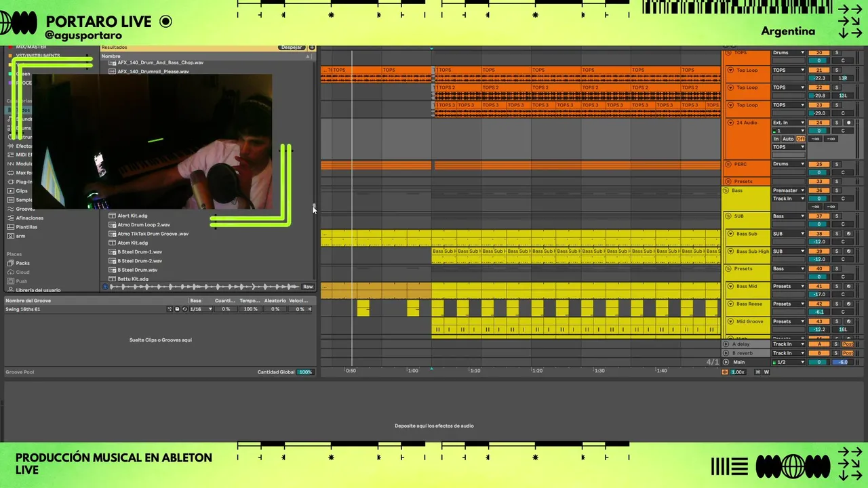Open Premaster output dropdown on Bass track
The width and height of the screenshot is (868, 488).
789,190
